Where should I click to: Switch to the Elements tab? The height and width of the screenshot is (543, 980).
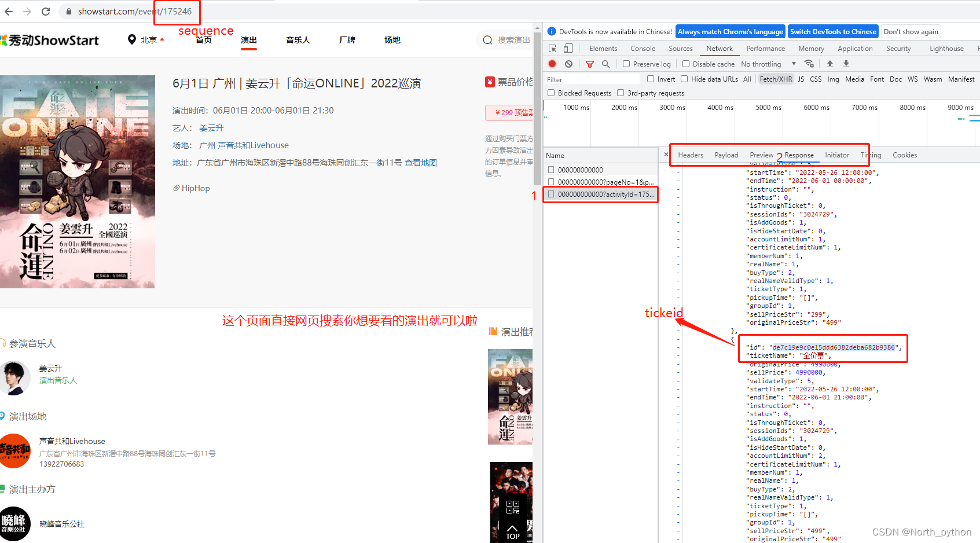click(x=603, y=49)
